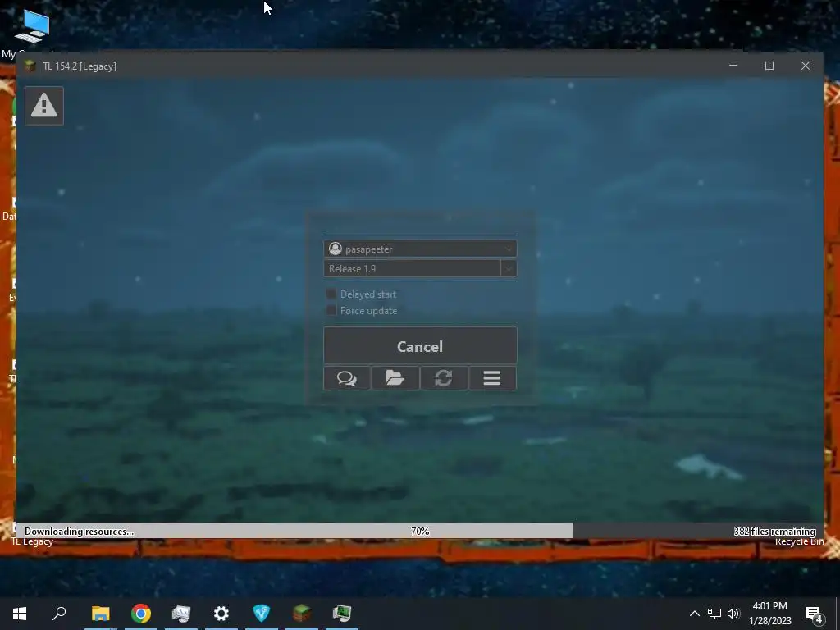
Task: Open the volume speaker tray icon
Action: pyautogui.click(x=733, y=614)
